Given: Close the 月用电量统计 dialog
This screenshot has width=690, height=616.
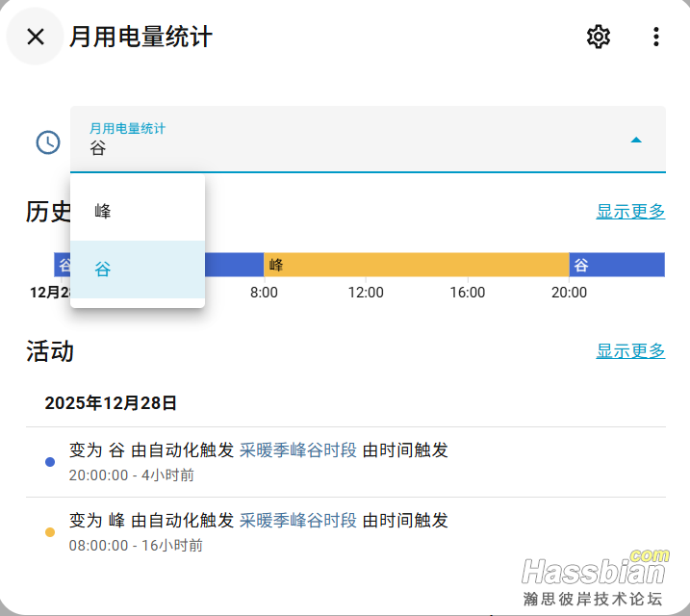Looking at the screenshot, I should pos(36,37).
